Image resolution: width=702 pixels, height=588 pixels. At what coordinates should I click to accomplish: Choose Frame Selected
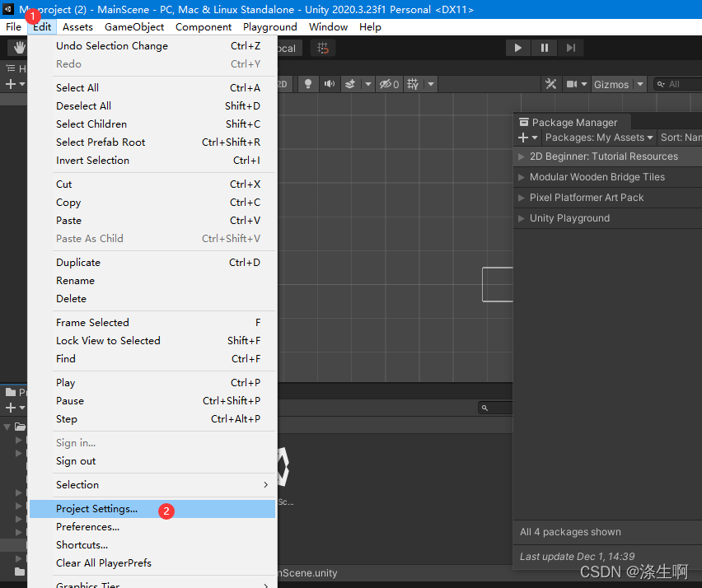(152, 322)
